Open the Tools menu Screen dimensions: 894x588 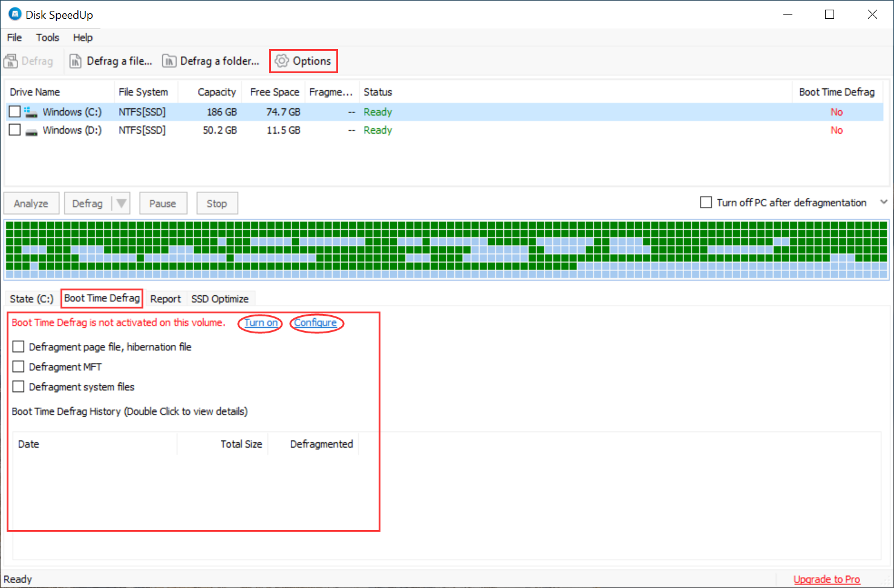point(47,37)
